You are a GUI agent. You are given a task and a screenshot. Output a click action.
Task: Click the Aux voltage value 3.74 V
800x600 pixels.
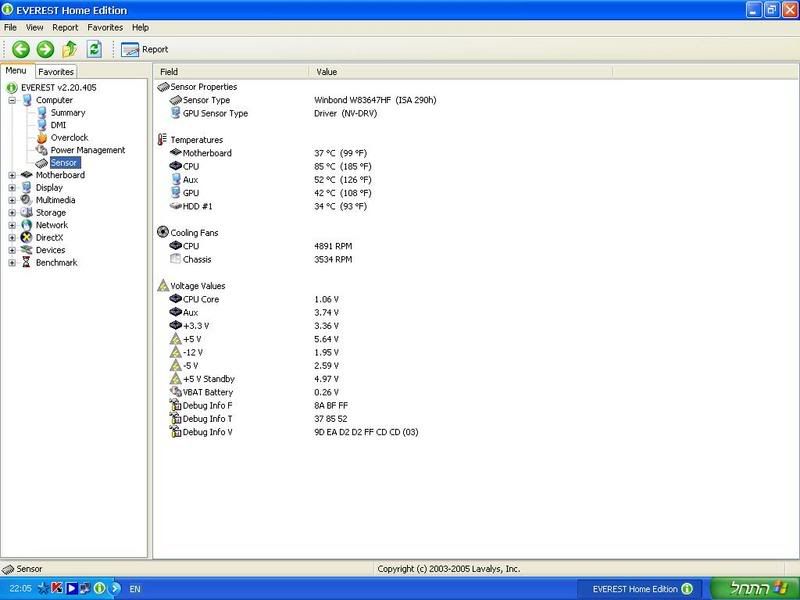click(x=327, y=312)
